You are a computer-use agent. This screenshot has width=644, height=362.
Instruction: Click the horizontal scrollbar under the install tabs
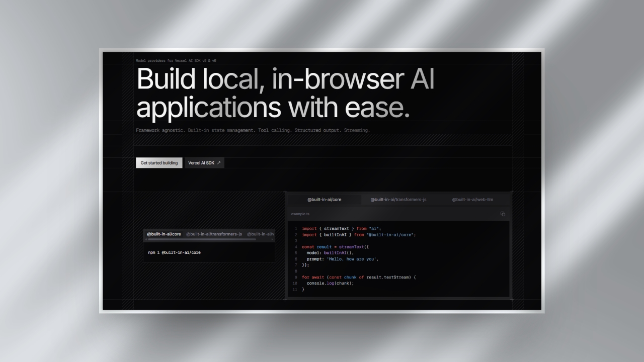(202, 239)
